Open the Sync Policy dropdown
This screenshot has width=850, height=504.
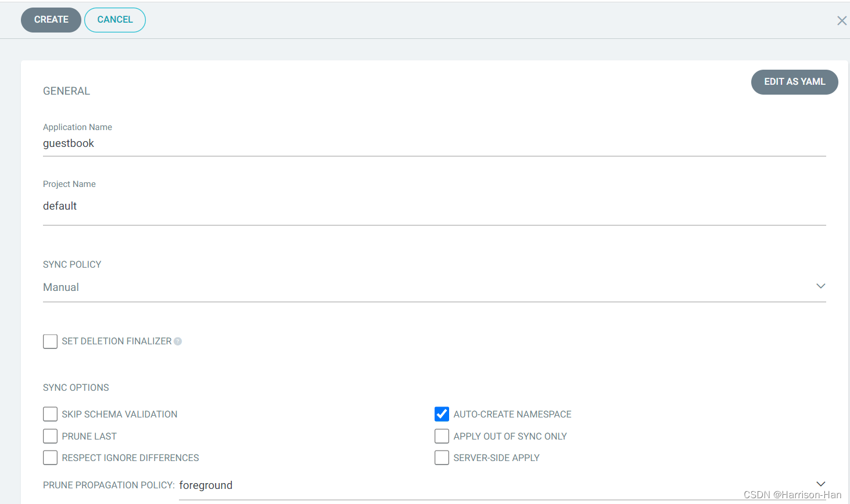click(x=430, y=287)
